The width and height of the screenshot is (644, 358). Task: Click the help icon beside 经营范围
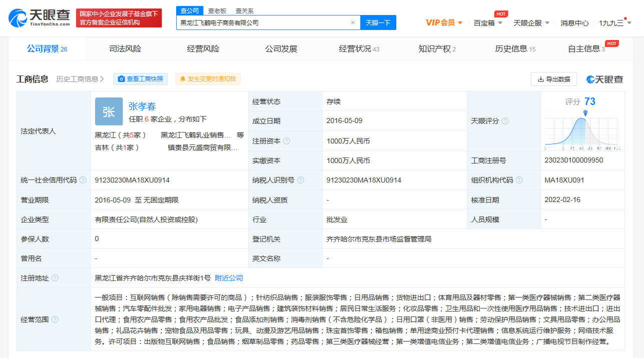click(55, 319)
